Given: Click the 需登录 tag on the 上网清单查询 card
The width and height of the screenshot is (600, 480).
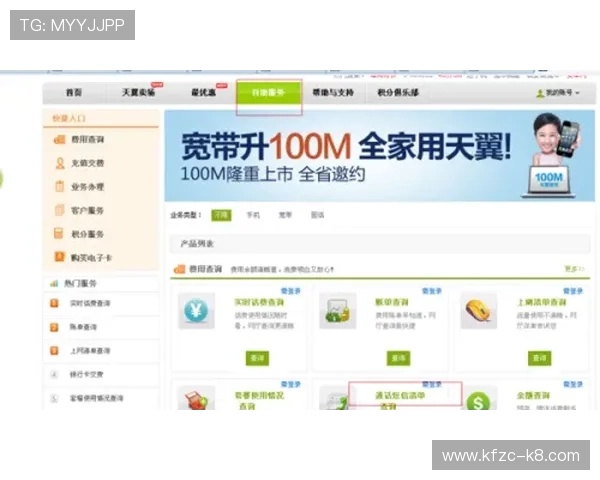Looking at the screenshot, I should click(573, 291).
